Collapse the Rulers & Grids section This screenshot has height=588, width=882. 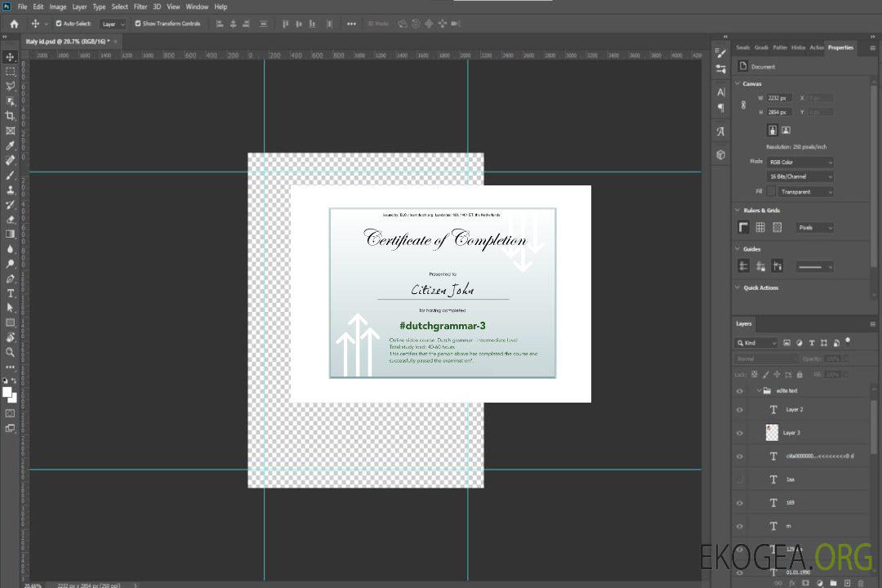tap(737, 211)
